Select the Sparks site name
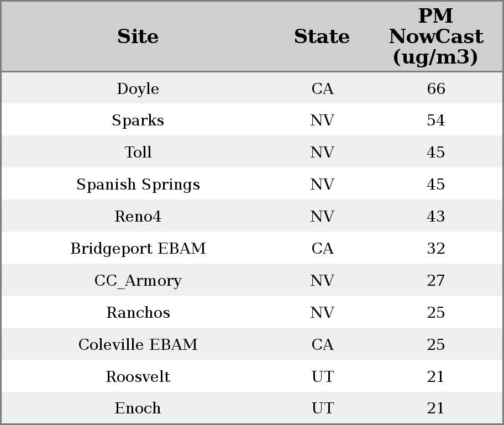 pos(138,120)
